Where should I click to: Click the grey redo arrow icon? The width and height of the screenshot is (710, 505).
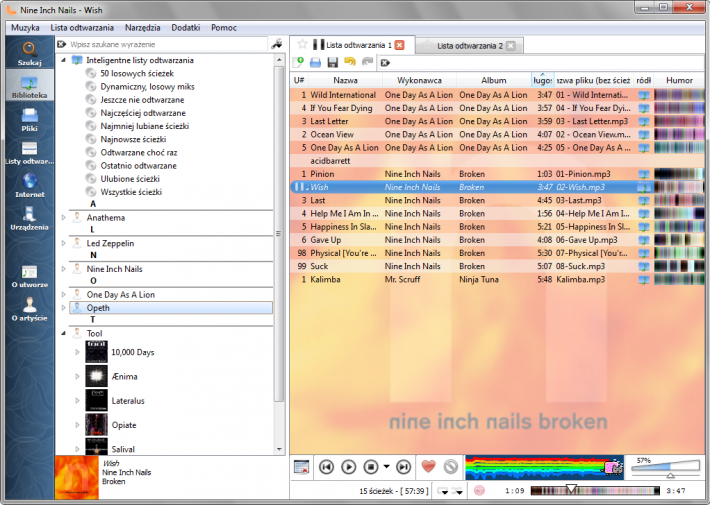tap(367, 62)
